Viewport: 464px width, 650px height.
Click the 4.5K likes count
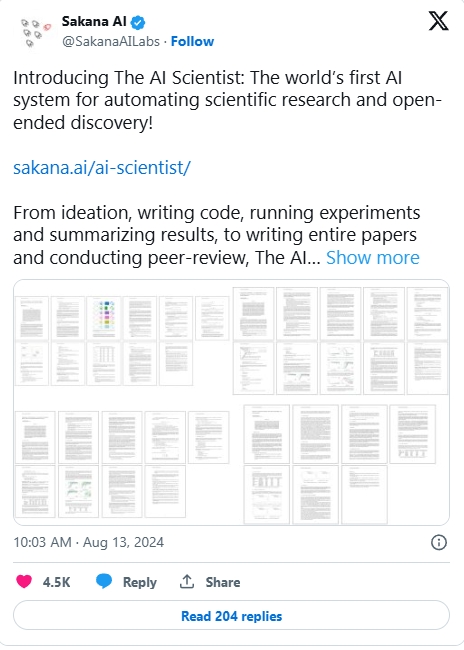pyautogui.click(x=56, y=582)
